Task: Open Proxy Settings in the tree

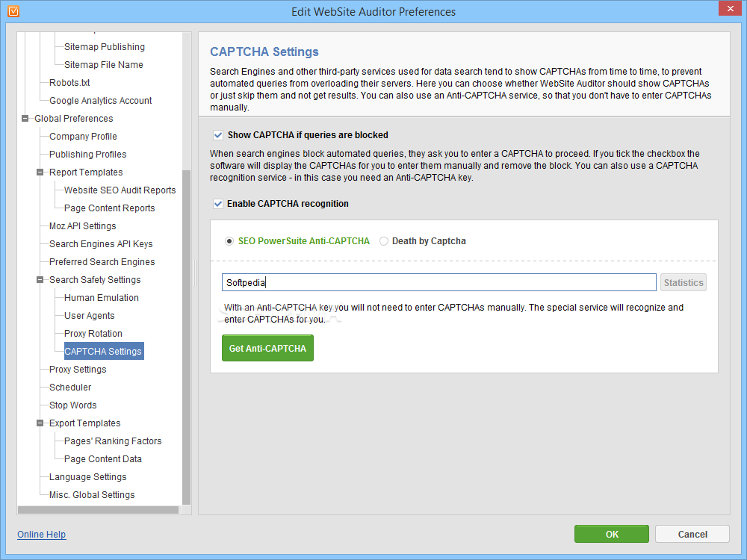Action: 78,370
